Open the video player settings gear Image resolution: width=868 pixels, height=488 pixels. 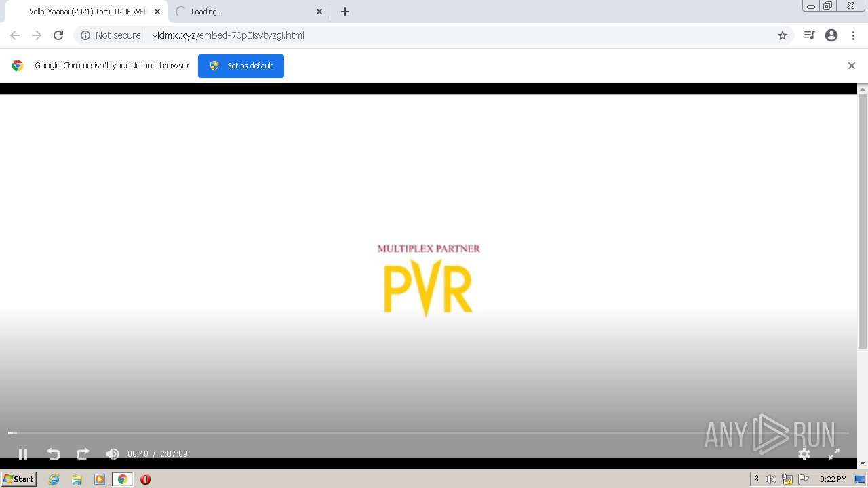(x=804, y=454)
